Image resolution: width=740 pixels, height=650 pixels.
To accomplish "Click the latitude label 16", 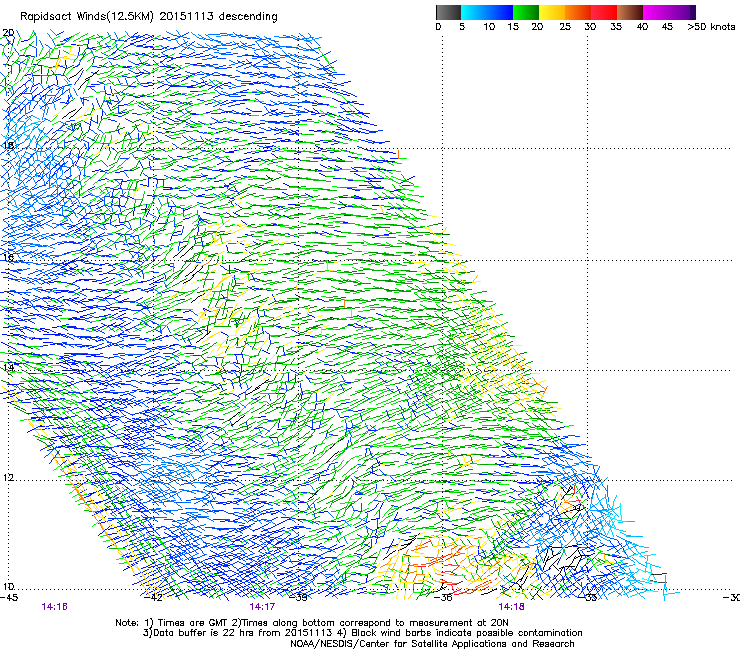I will coord(8,258).
